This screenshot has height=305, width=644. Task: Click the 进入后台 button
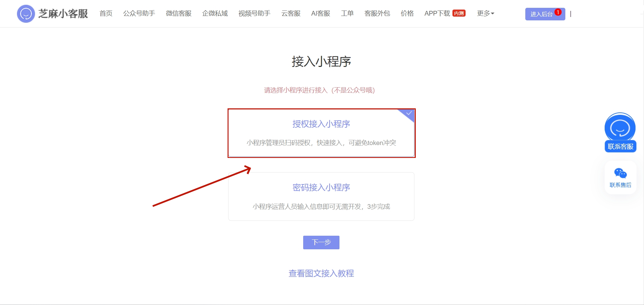click(x=545, y=14)
